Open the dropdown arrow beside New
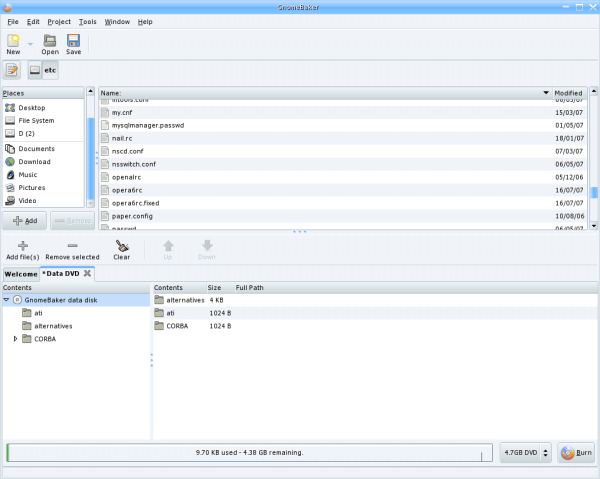Viewport: 600px width, 479px height. [x=30, y=44]
